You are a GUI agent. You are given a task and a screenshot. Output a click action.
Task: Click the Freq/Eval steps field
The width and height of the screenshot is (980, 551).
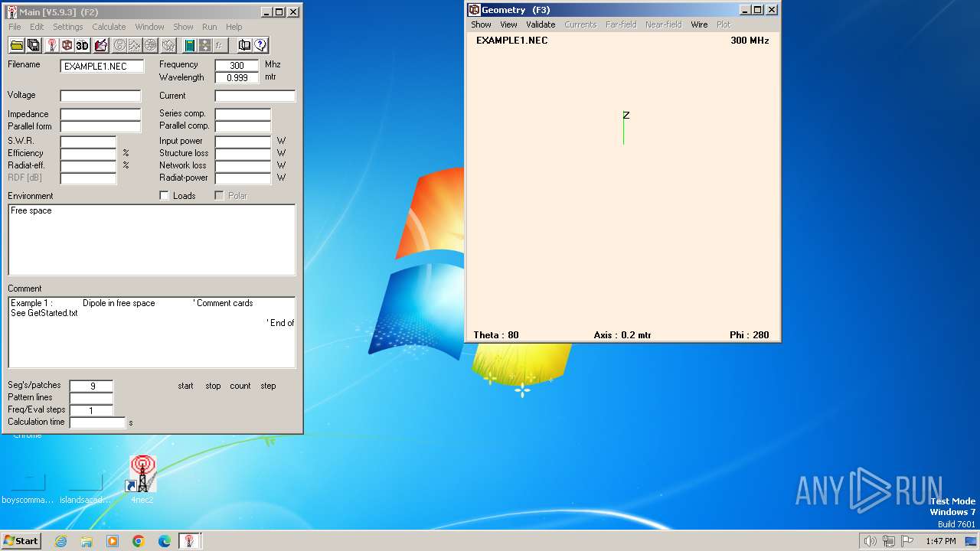click(x=91, y=411)
